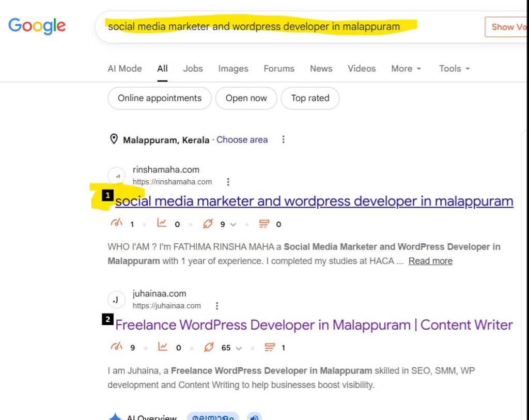
Task: Click rinshamaha traffic chart icon
Action: (x=162, y=223)
